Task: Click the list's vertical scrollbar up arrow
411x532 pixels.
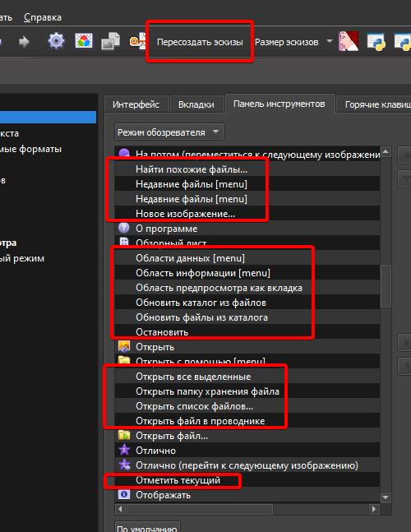Action: (386, 151)
